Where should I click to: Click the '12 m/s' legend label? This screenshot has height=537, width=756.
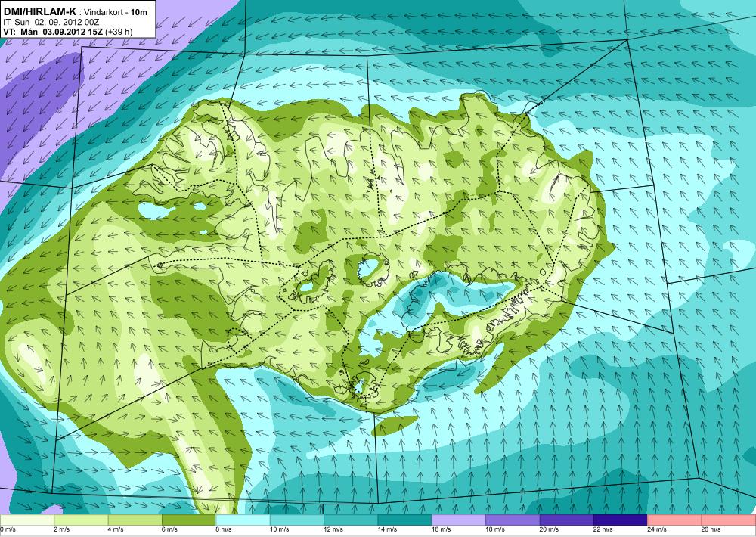[x=333, y=529]
